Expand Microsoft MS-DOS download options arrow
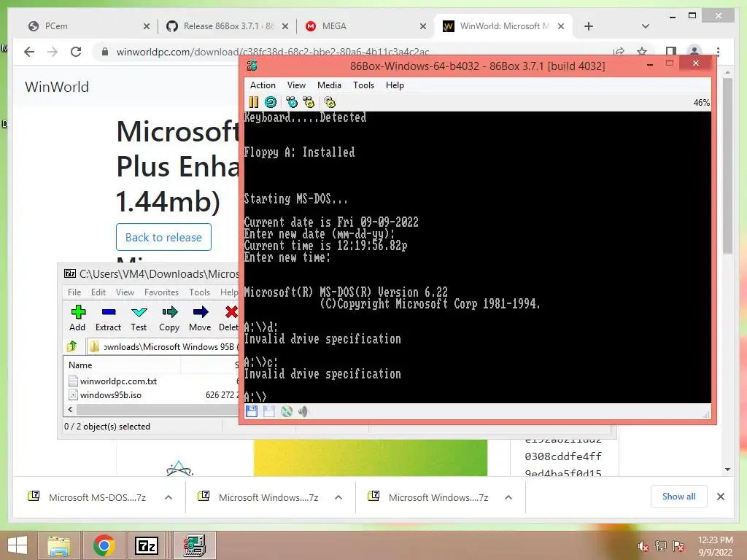Screen dimensions: 747x560 click(x=169, y=497)
